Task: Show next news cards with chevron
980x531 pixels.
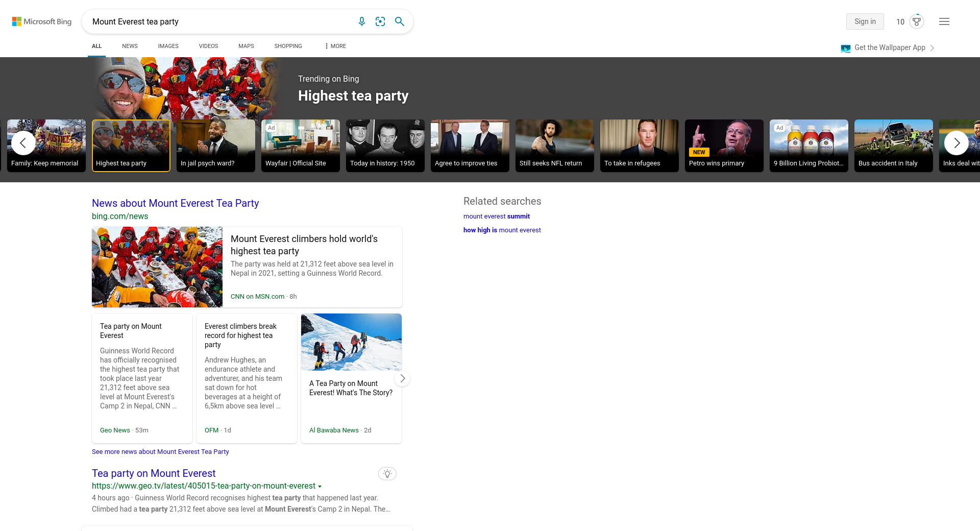Action: pyautogui.click(x=402, y=378)
